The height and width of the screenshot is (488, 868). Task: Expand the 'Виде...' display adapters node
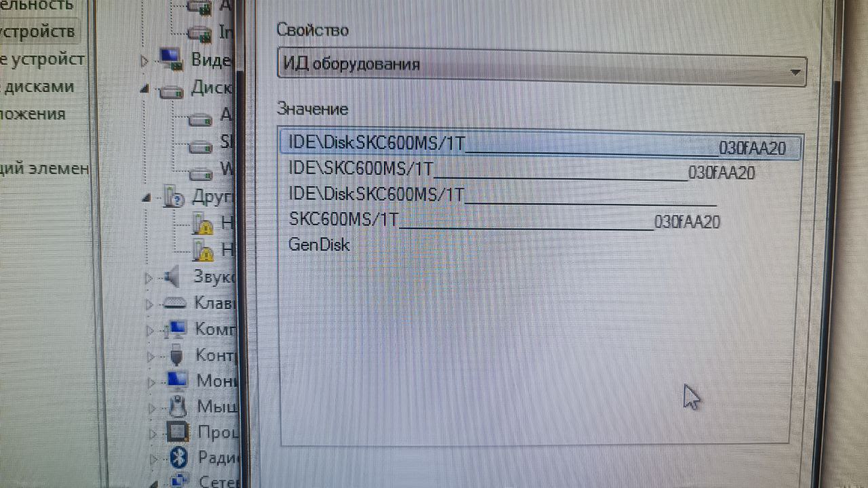point(144,61)
